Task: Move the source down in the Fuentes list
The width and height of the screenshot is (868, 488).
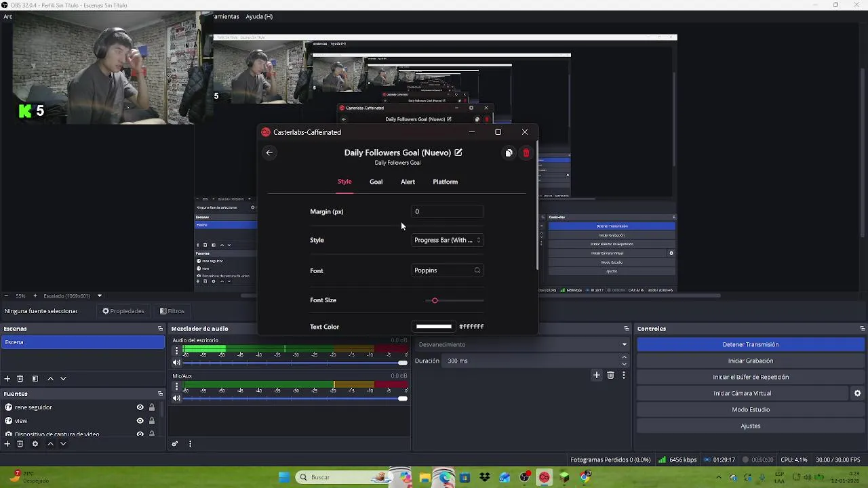Action: [x=63, y=444]
